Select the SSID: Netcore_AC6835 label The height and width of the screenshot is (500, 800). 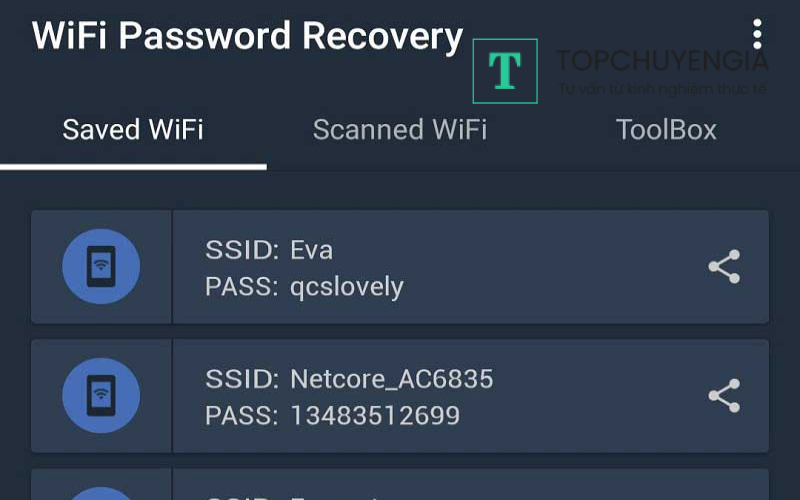tap(349, 379)
